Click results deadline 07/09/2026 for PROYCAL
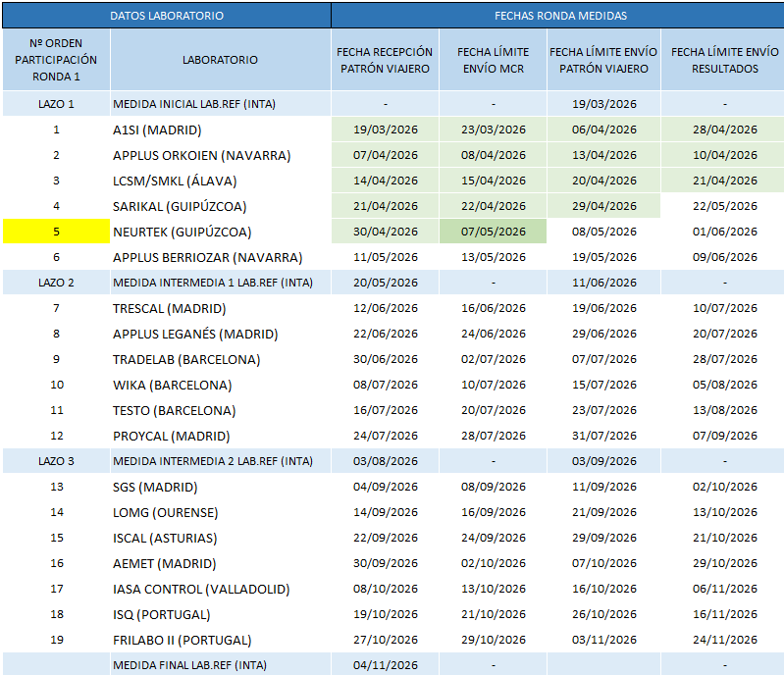784x675 pixels. pos(724,436)
